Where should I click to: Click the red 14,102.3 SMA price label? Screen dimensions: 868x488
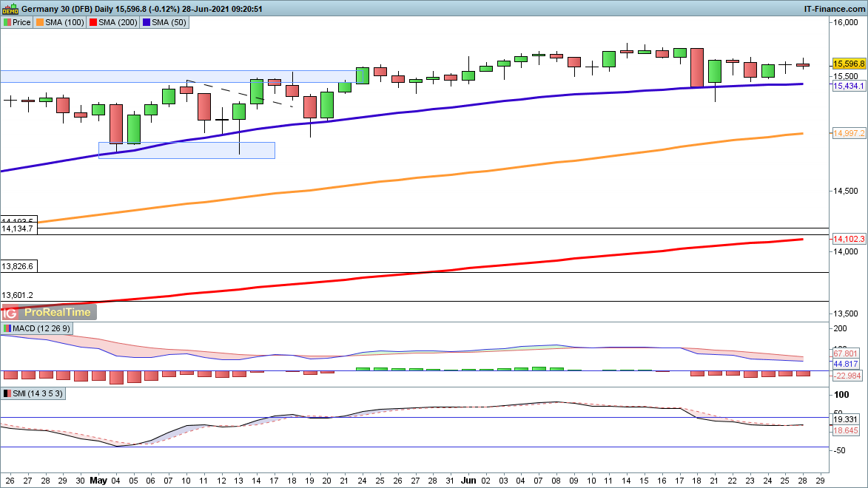pyautogui.click(x=849, y=240)
